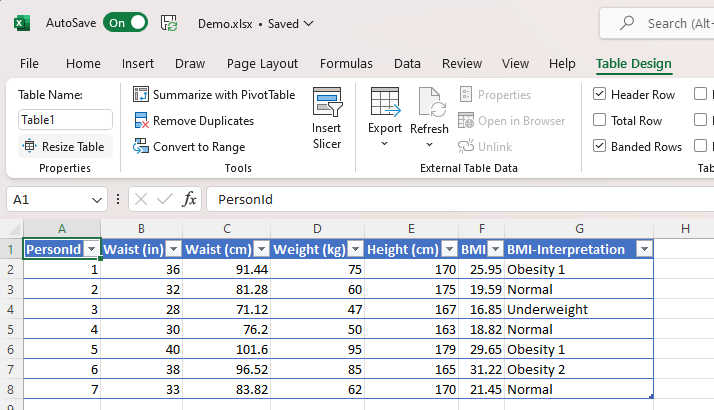The height and width of the screenshot is (410, 714).
Task: Click Remove Duplicates
Action: pyautogui.click(x=194, y=121)
